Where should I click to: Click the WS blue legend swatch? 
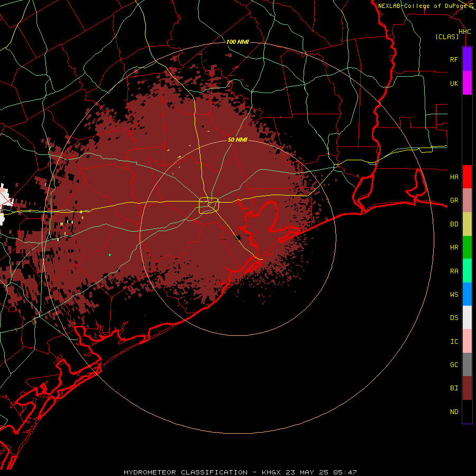tap(467, 294)
